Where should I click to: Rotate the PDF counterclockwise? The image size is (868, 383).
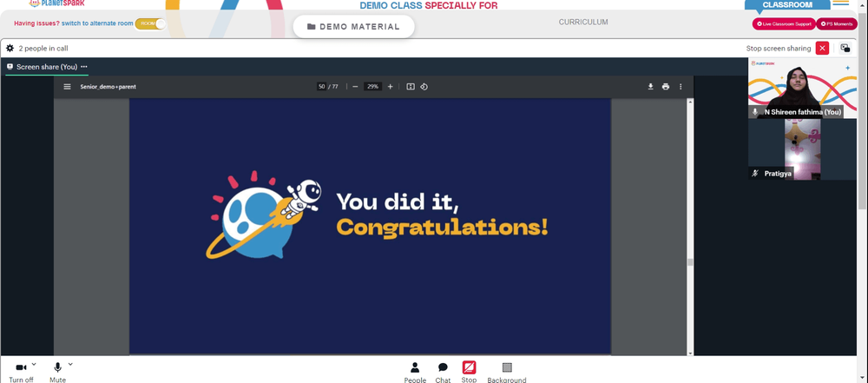coord(424,87)
